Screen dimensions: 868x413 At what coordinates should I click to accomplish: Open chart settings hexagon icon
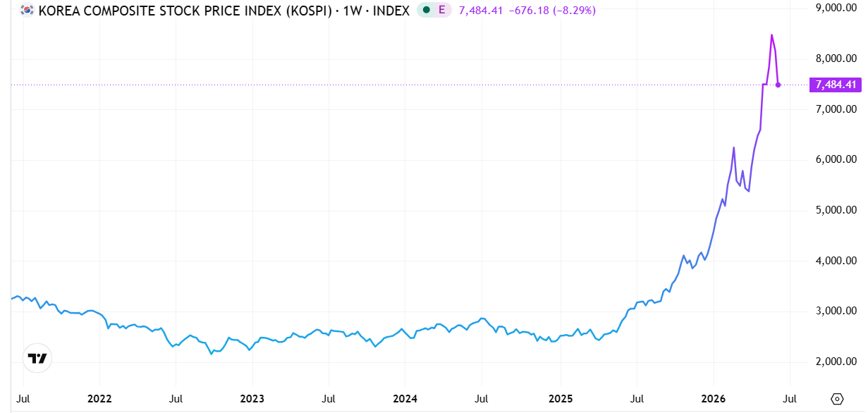pyautogui.click(x=837, y=399)
